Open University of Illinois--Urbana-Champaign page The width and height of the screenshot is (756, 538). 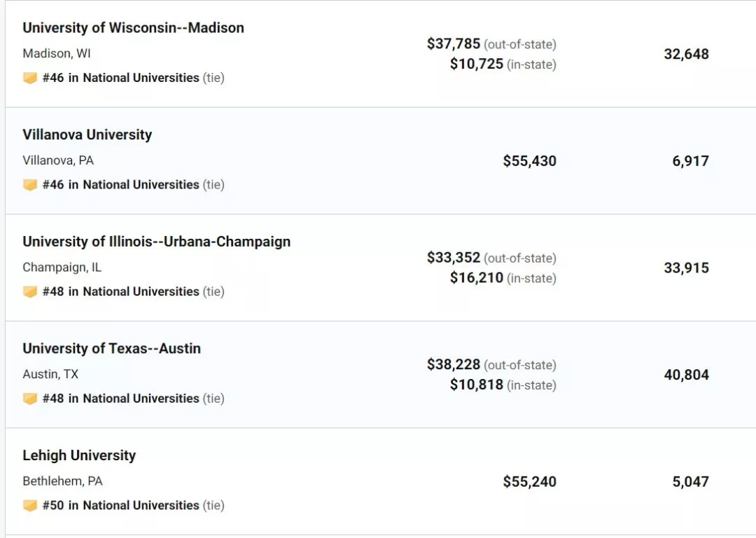pyautogui.click(x=156, y=242)
